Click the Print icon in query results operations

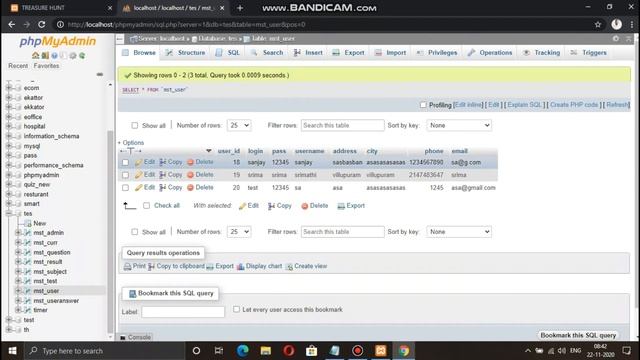127,267
